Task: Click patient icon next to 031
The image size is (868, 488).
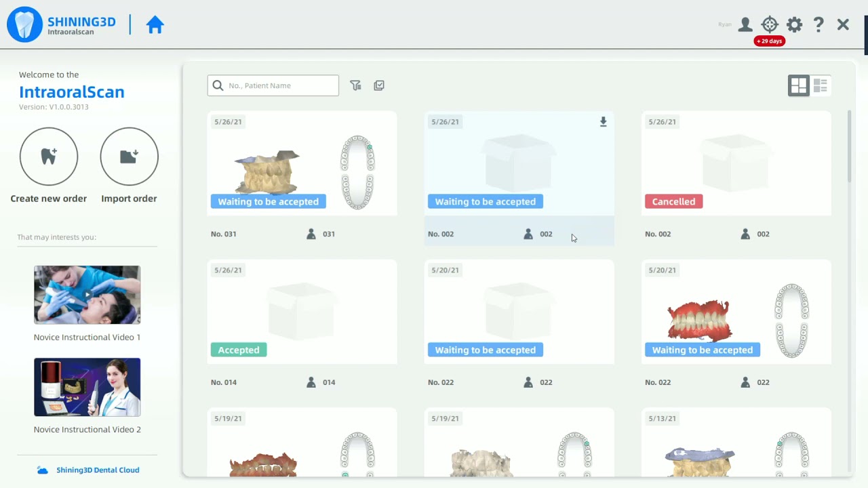Action: 311,234
